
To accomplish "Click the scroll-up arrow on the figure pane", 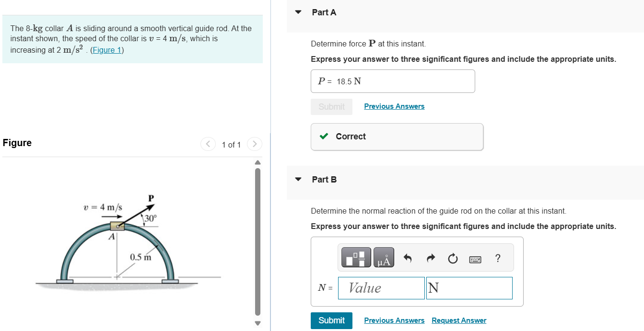I will tap(258, 162).
